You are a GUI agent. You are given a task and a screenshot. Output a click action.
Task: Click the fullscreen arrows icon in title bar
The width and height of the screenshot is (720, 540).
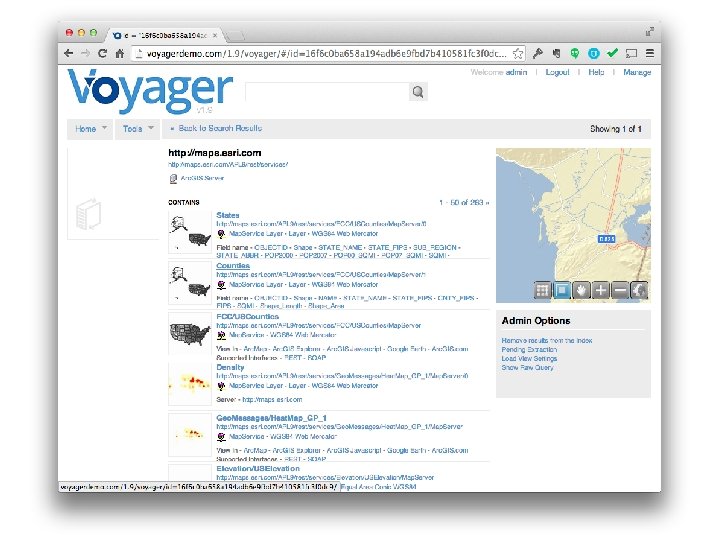tap(650, 32)
